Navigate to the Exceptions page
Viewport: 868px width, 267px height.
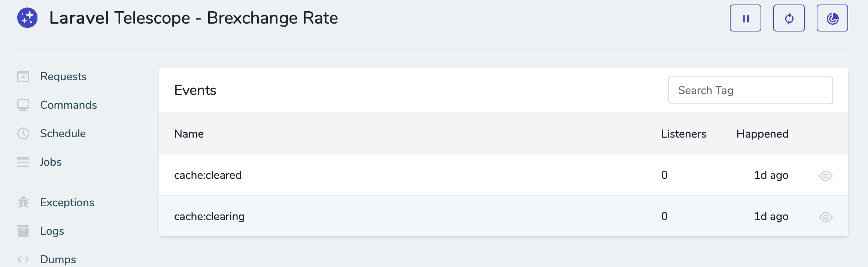(67, 202)
